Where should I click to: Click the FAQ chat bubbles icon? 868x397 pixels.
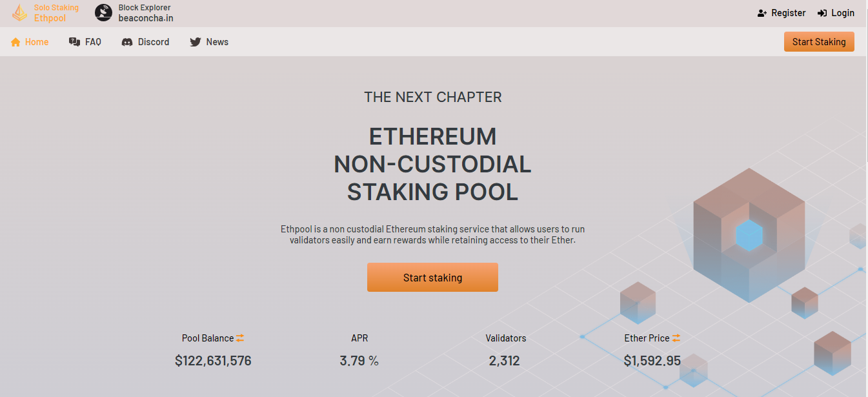(74, 42)
